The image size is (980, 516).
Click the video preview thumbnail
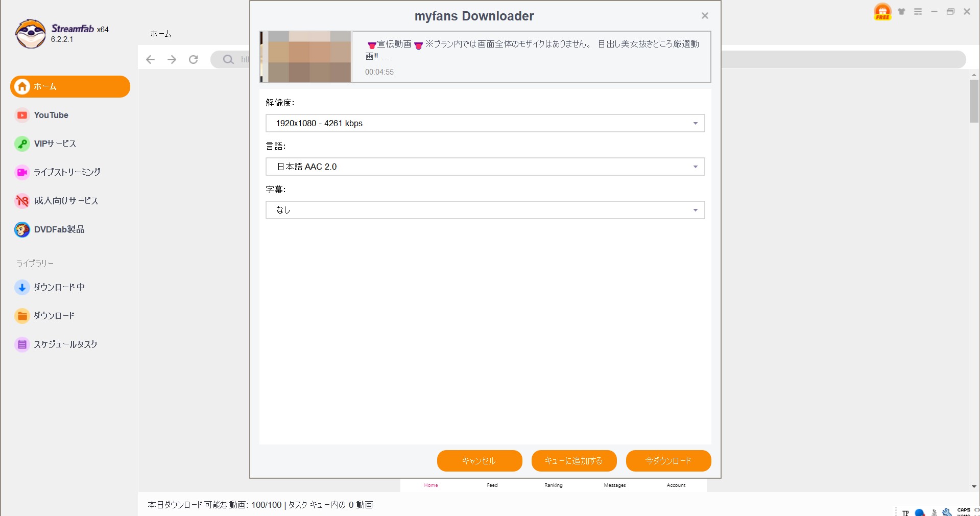(305, 57)
